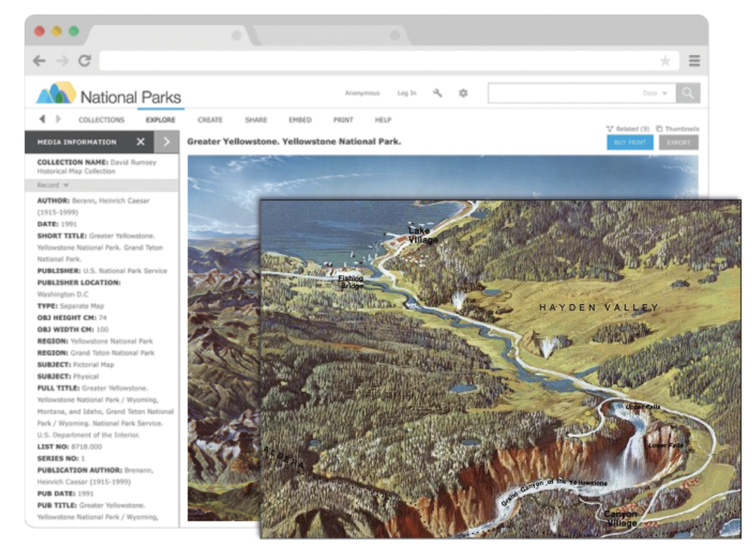Click 'U.S. National Park Service' publisher value
This screenshot has height=557, width=756.
point(125,271)
